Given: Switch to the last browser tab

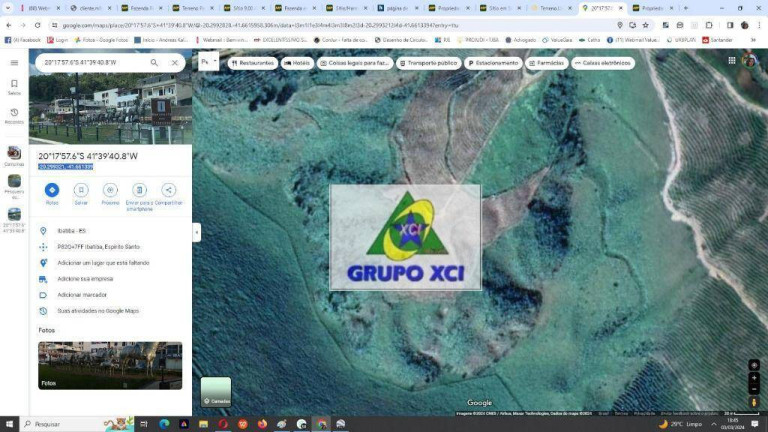Looking at the screenshot, I should [x=653, y=8].
